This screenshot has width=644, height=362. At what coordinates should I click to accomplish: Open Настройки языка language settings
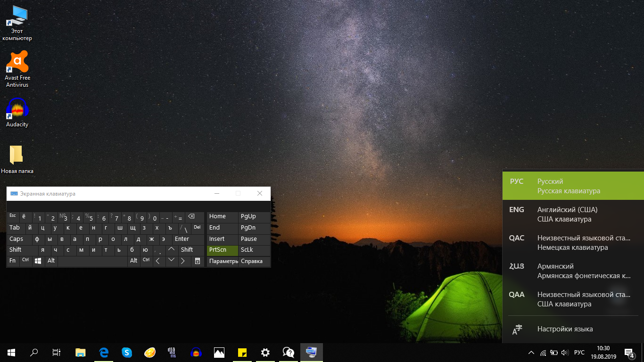(573, 329)
